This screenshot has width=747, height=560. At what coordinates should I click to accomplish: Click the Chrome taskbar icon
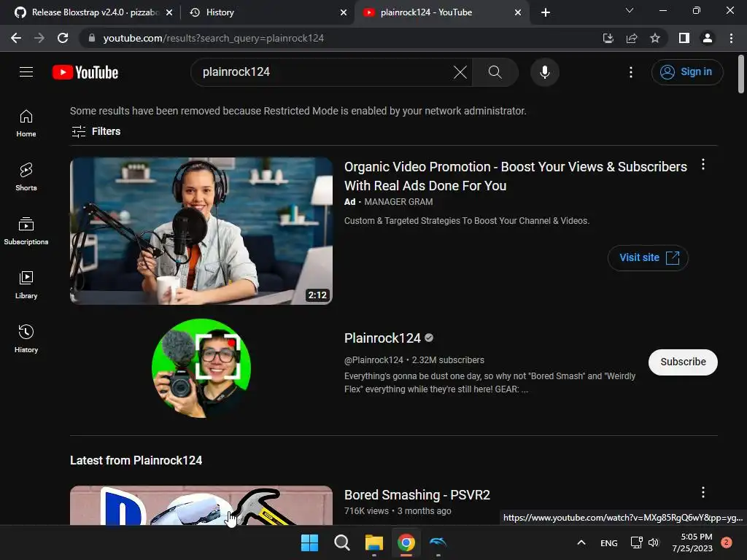(x=406, y=542)
